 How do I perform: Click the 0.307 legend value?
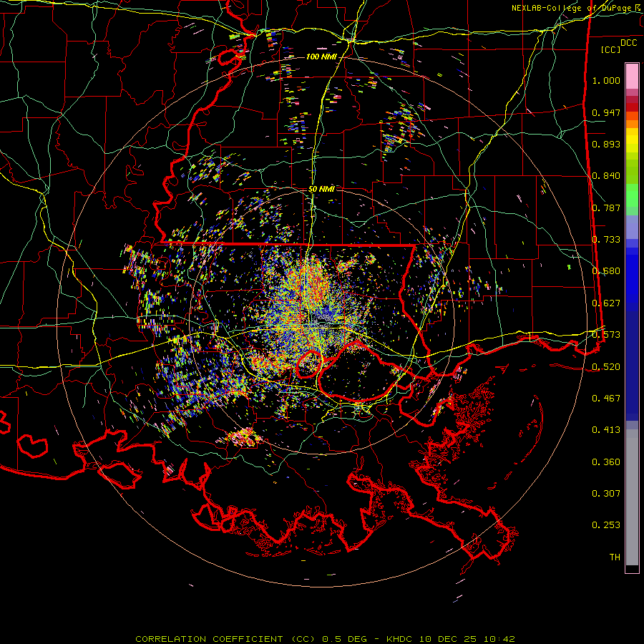[606, 494]
